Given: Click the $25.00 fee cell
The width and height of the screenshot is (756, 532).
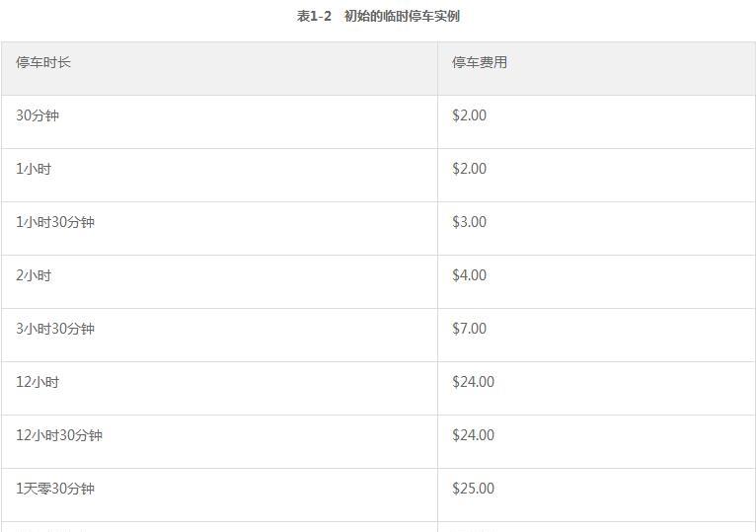Looking at the screenshot, I should 596,495.
